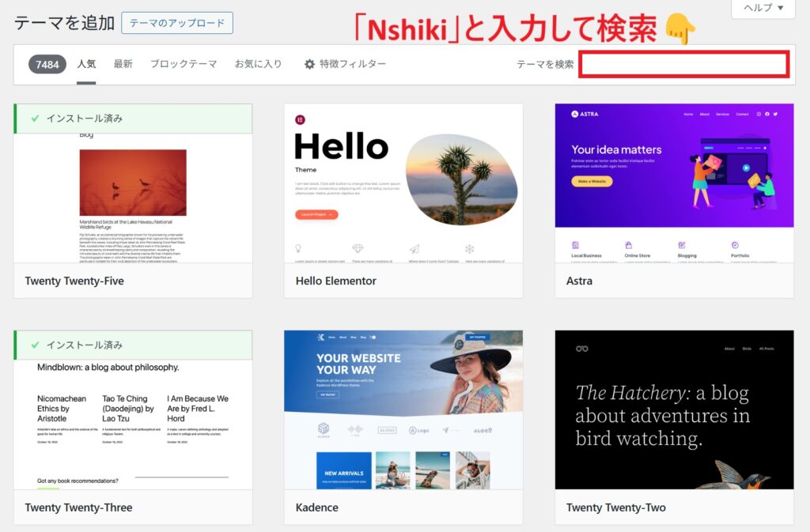Open the 特徴フィルター gear option
Image resolution: width=810 pixels, height=532 pixels.
[x=345, y=64]
